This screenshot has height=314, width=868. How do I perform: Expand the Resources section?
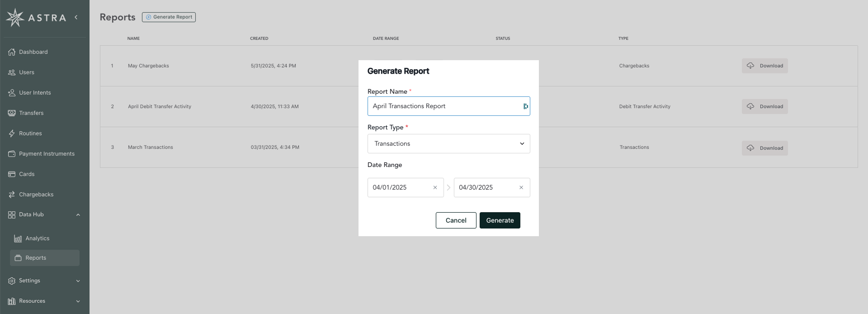pyautogui.click(x=78, y=301)
